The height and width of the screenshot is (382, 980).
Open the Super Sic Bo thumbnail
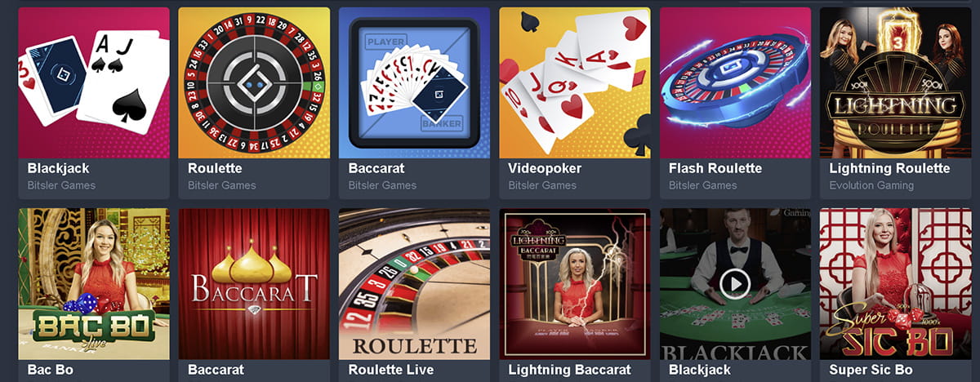[896, 284]
